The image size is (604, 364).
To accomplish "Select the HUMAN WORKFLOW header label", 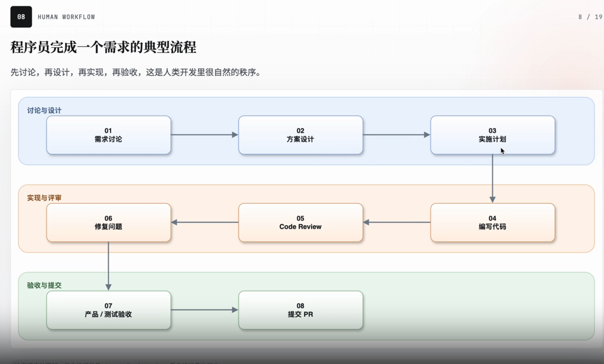I will 66,17.
